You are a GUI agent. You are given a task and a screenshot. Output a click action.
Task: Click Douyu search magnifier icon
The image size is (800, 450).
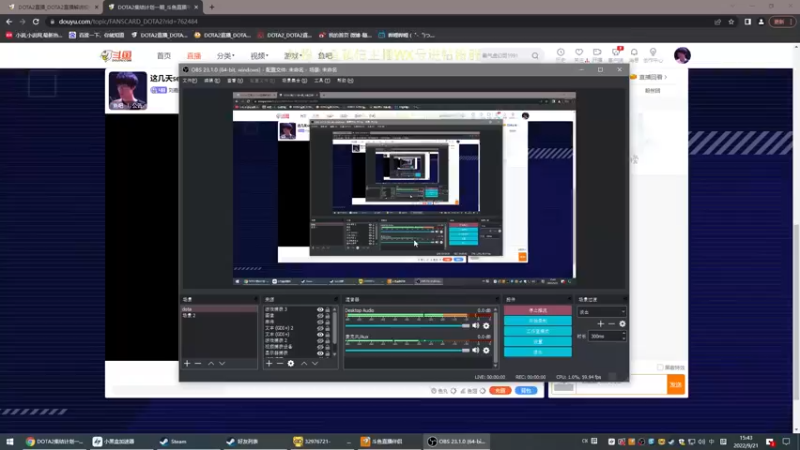pyautogui.click(x=535, y=56)
